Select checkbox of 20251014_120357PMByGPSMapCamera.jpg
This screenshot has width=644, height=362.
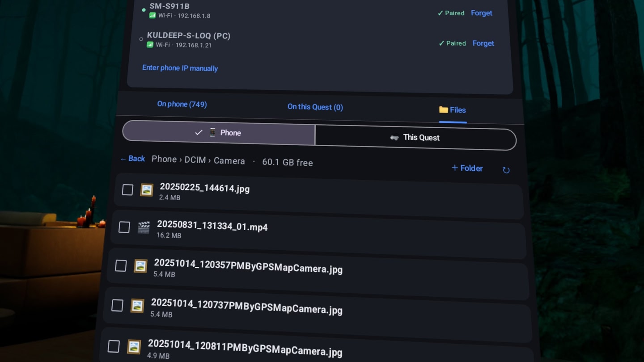pos(121,266)
